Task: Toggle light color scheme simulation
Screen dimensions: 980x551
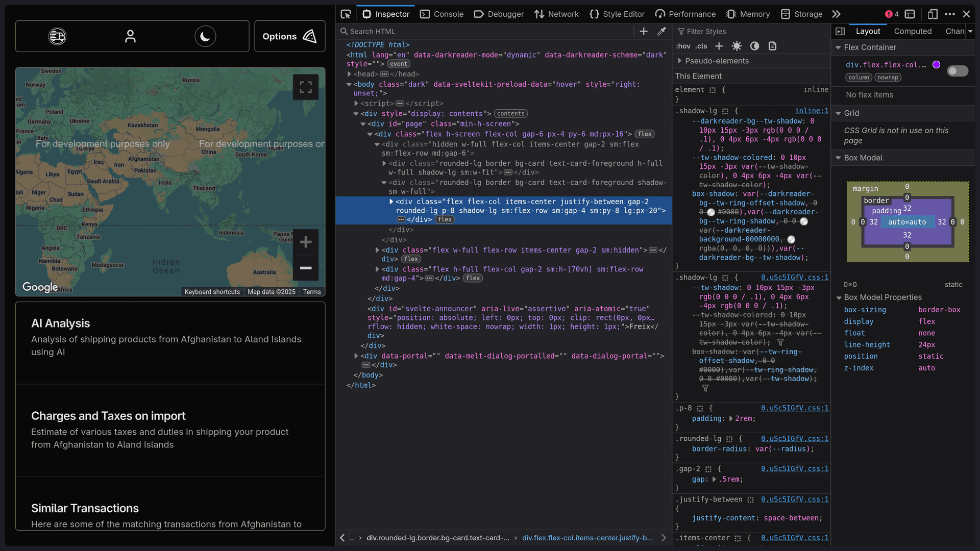Action: [737, 46]
